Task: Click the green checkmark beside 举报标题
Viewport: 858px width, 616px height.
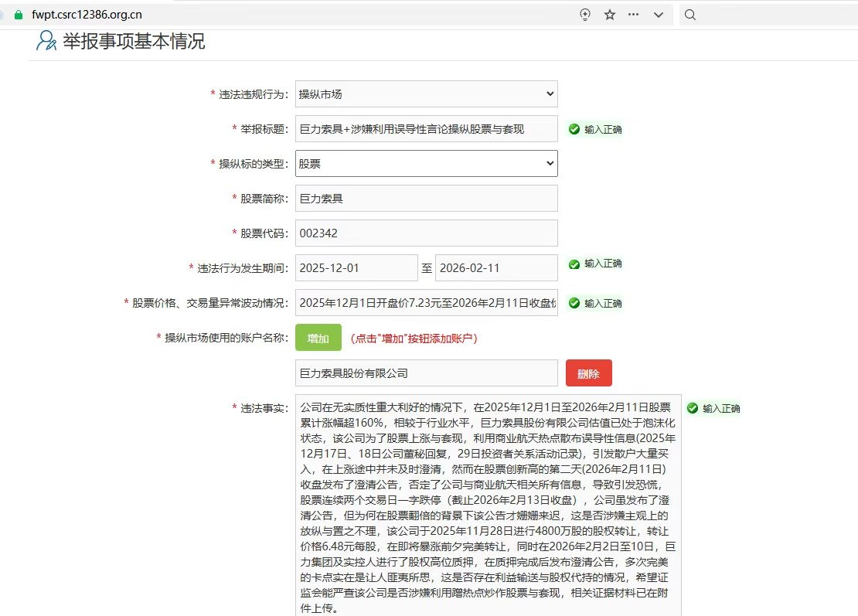Action: coord(574,129)
